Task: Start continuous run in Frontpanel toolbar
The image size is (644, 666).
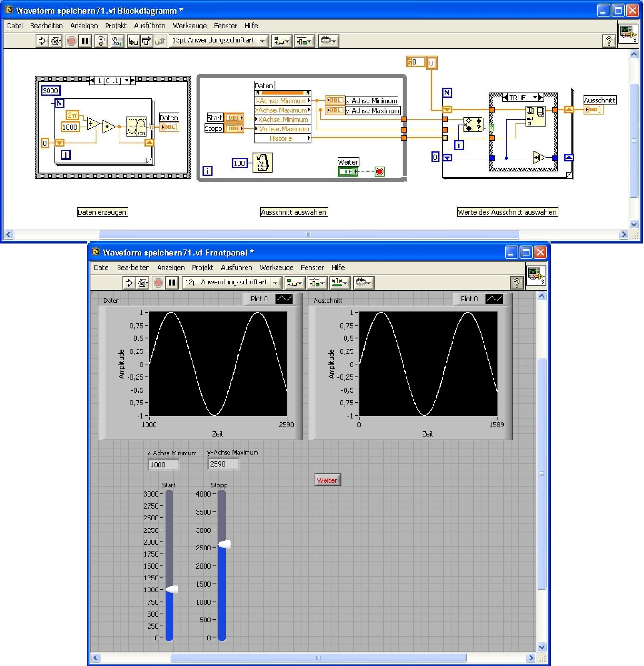Action: [x=142, y=283]
